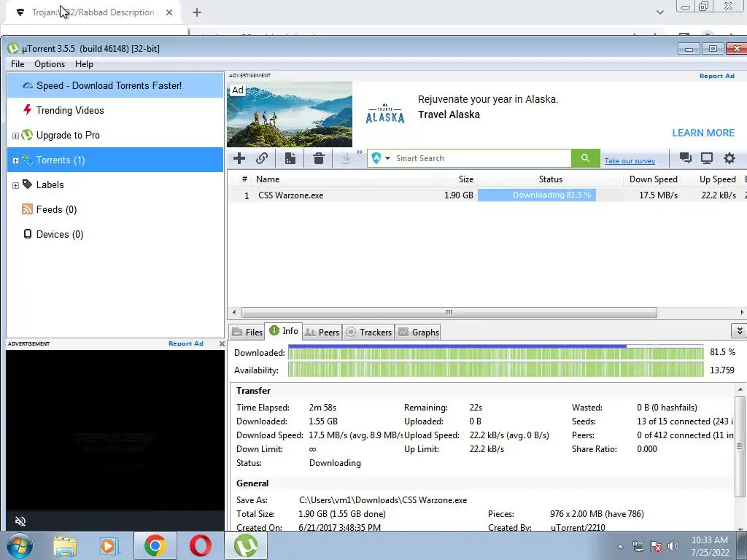
Task: Click Report Ad in the sidebar advertisement
Action: click(x=186, y=343)
